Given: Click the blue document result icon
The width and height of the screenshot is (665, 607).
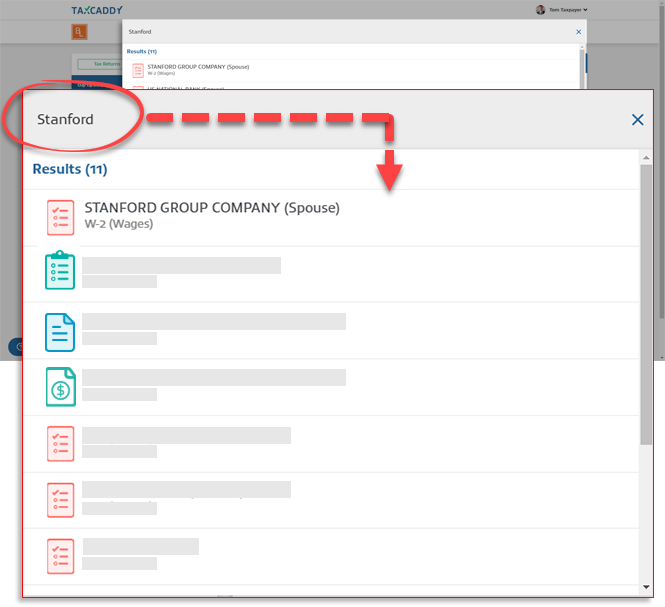Looking at the screenshot, I should (x=60, y=332).
